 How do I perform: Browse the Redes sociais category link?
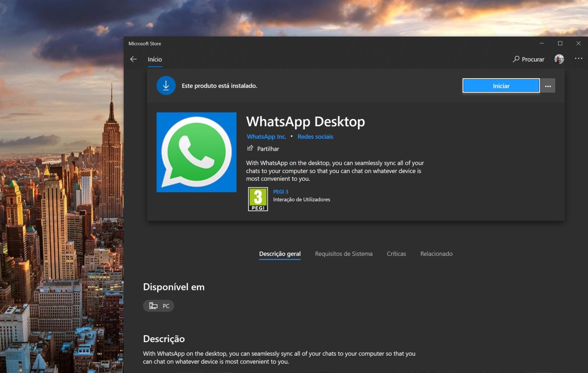pyautogui.click(x=315, y=136)
